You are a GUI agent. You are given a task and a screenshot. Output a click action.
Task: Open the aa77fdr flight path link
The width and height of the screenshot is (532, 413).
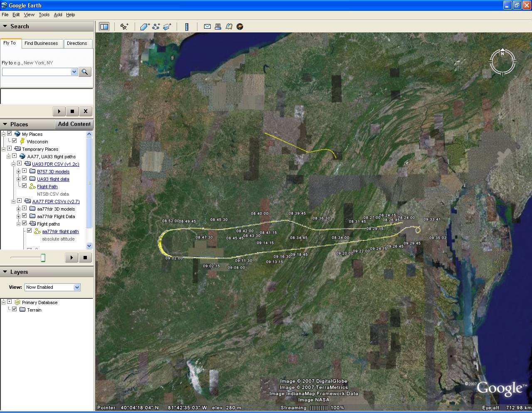[60, 231]
